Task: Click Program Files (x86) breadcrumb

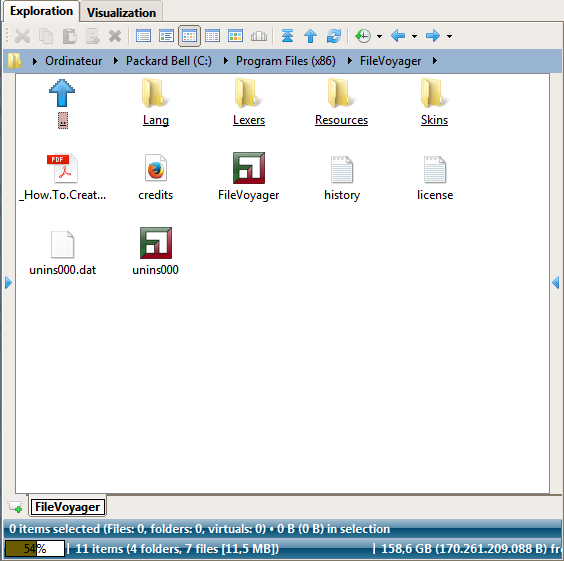Action: click(x=286, y=61)
